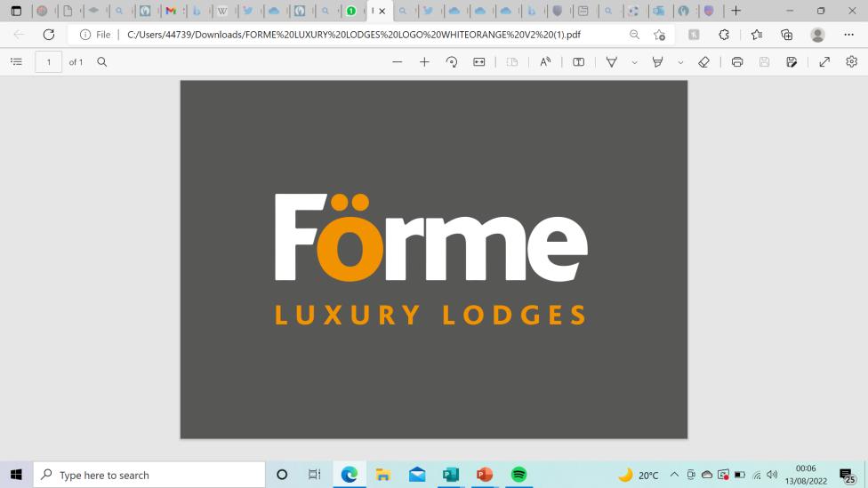Viewport: 868px width, 488px height.
Task: Switch to the green numbered-1 tab
Action: tap(351, 11)
